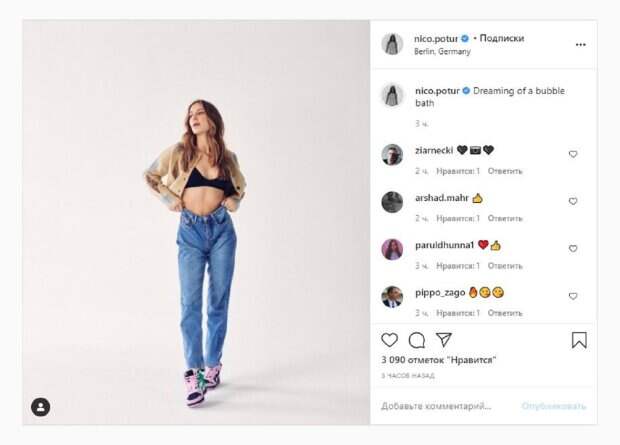
Task: Open Berlin, Germany location link
Action: [x=442, y=51]
